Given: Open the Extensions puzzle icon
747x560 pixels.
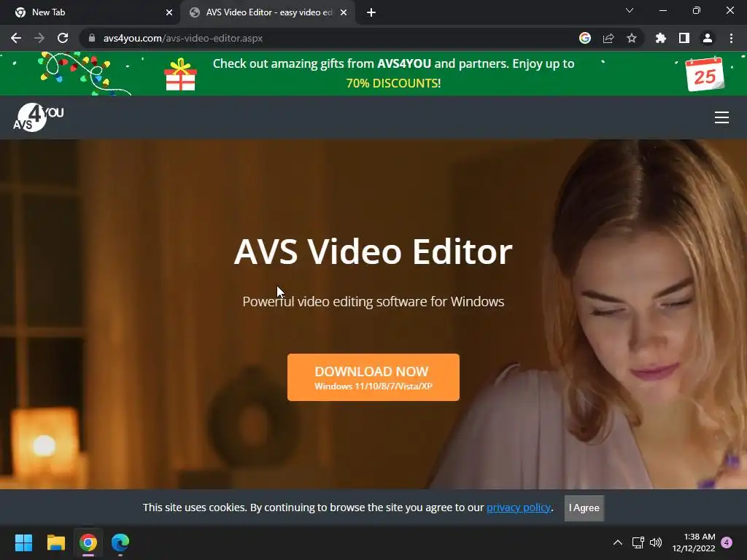Looking at the screenshot, I should (660, 38).
